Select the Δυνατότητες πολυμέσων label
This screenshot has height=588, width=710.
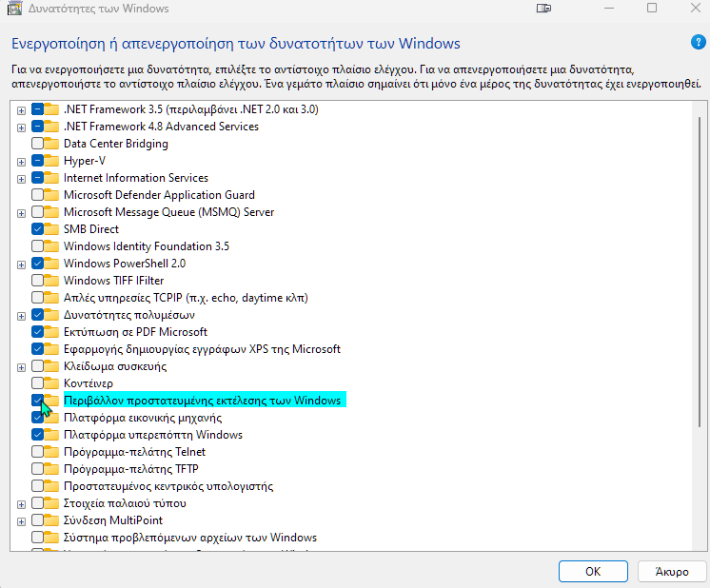coord(129,315)
